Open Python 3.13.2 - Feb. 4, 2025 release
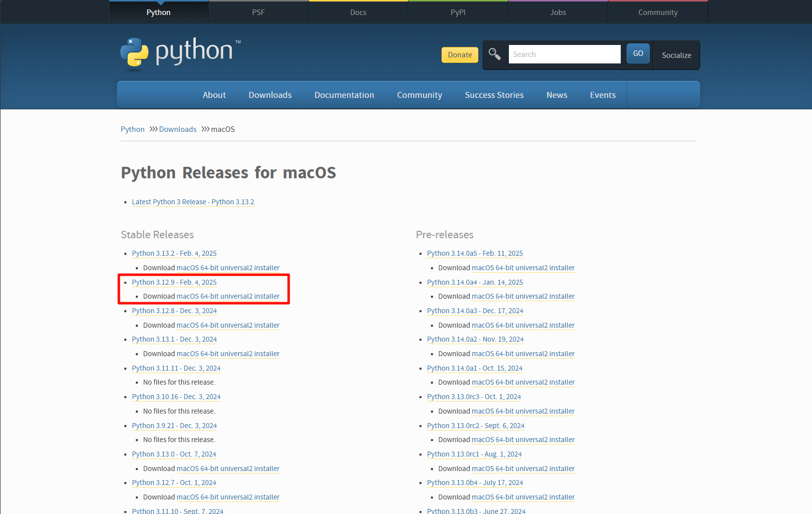The image size is (812, 514). (x=174, y=253)
